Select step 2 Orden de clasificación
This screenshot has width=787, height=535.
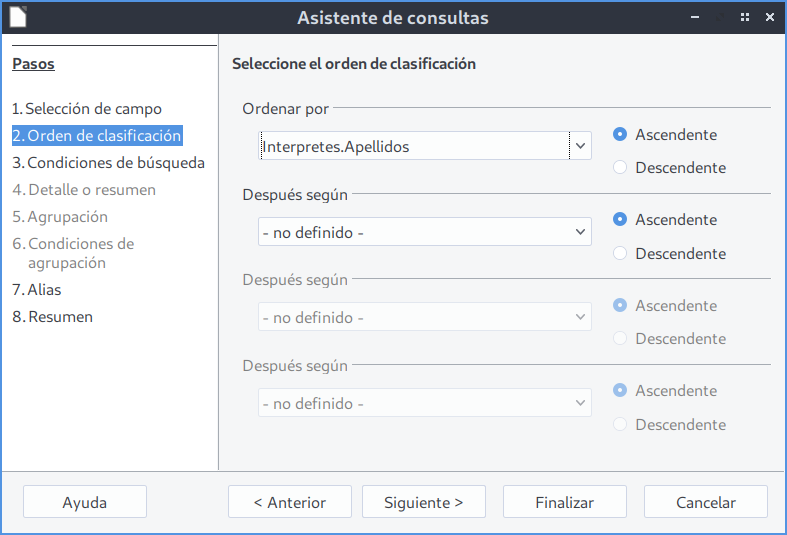click(97, 136)
